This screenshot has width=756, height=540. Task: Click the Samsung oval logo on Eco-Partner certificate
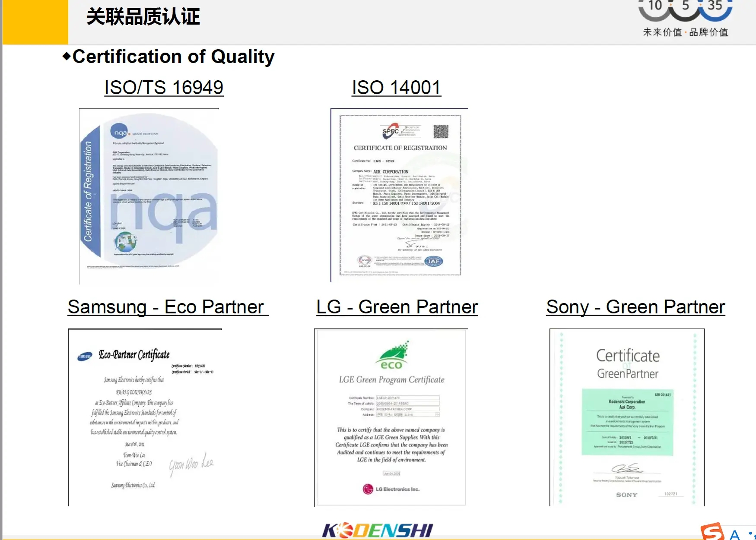tap(85, 357)
